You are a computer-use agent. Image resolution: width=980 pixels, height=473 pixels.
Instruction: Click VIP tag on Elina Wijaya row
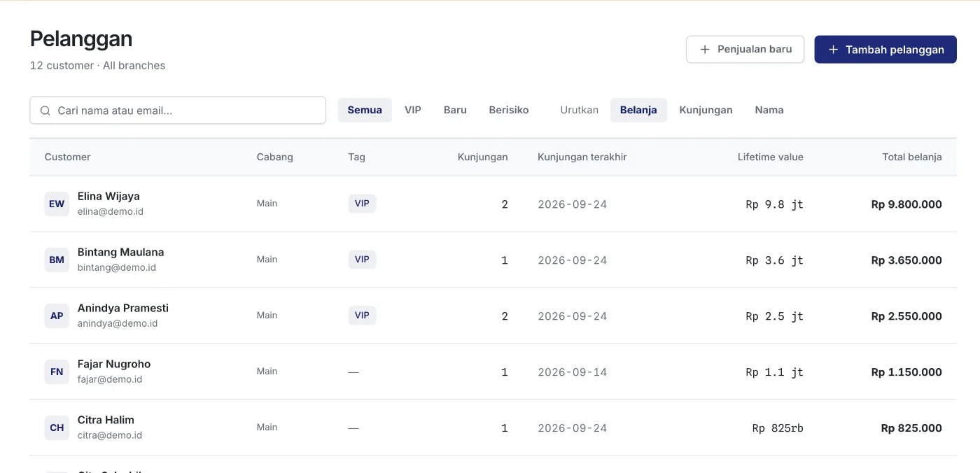click(362, 204)
